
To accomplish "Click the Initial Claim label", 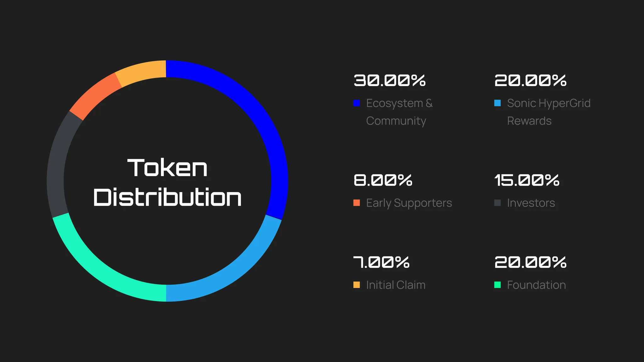I will (396, 285).
